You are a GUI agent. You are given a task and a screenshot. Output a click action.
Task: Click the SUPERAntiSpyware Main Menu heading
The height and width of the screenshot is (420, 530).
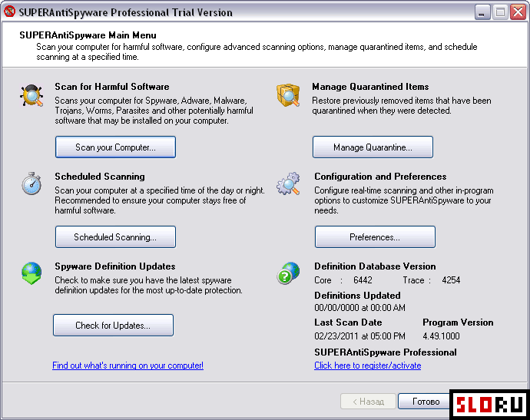(x=88, y=35)
